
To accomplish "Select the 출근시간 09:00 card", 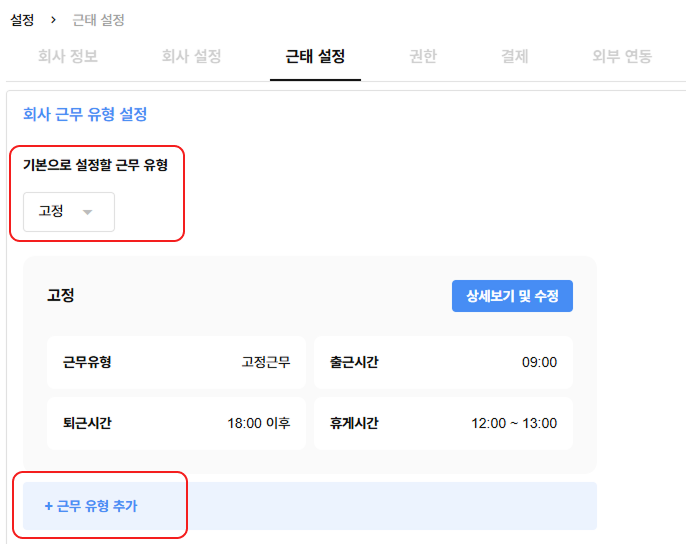I will pyautogui.click(x=443, y=362).
